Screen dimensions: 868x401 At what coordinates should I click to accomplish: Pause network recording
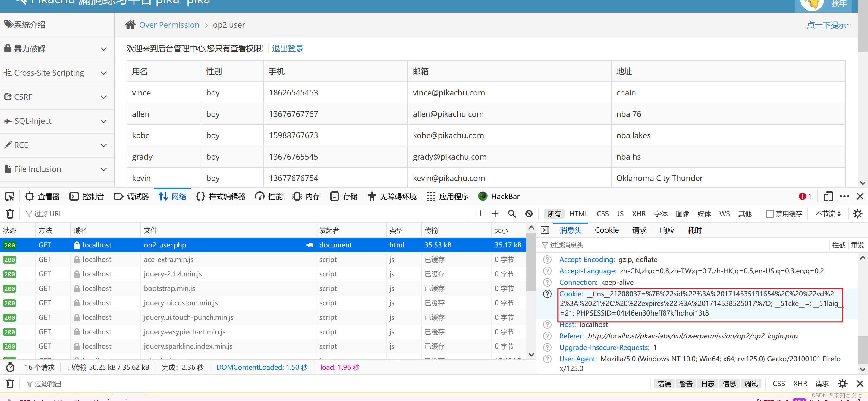click(478, 214)
